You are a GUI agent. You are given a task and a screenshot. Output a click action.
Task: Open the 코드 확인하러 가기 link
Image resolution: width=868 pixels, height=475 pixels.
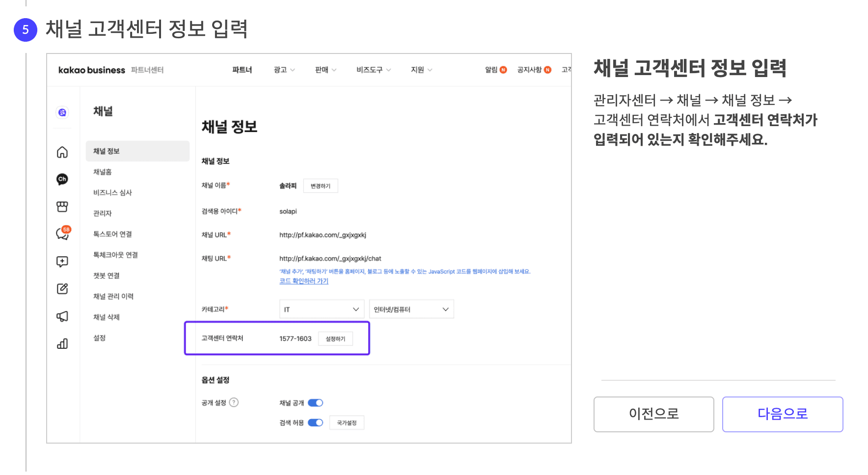304,281
